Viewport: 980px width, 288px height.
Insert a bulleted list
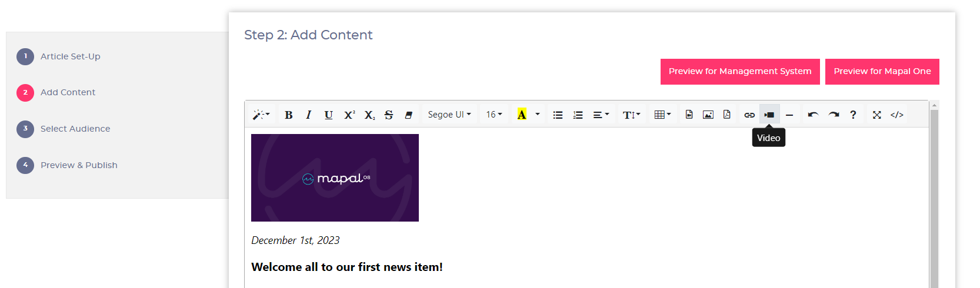coord(558,115)
